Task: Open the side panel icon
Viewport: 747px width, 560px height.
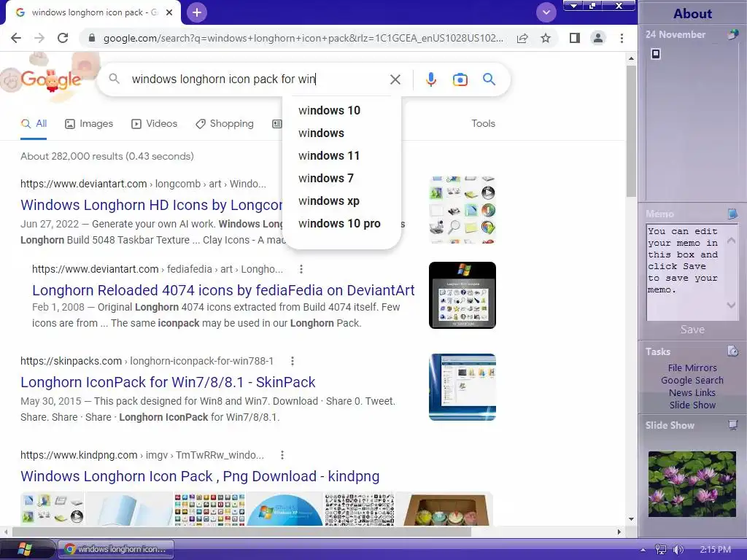Action: pos(575,38)
